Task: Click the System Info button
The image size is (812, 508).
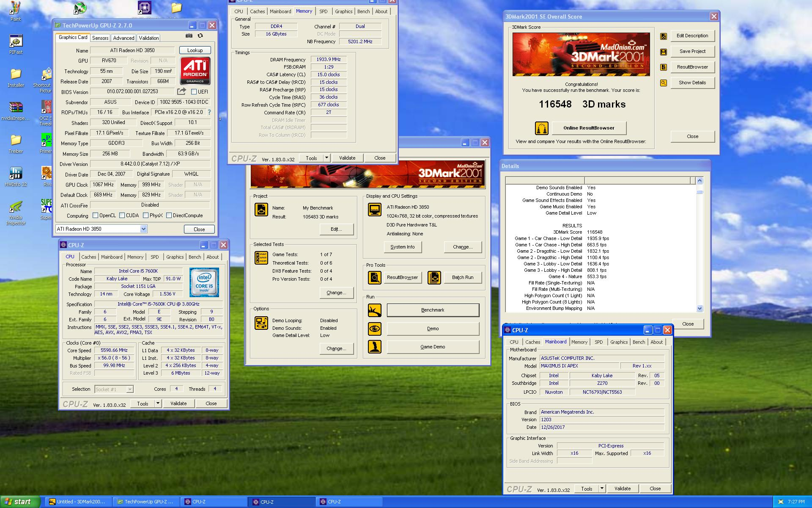Action: pyautogui.click(x=403, y=247)
